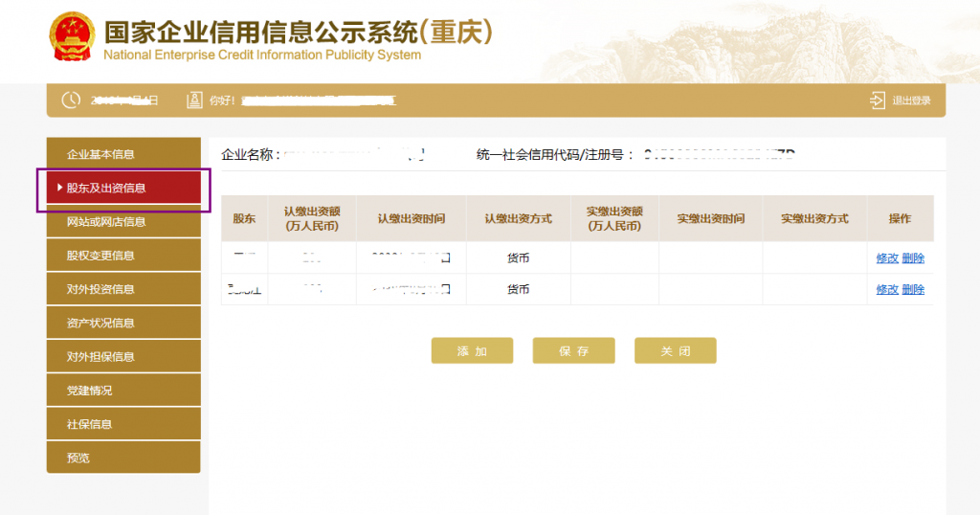Go to 股权变更信息 section
The height and width of the screenshot is (515, 980).
click(123, 255)
